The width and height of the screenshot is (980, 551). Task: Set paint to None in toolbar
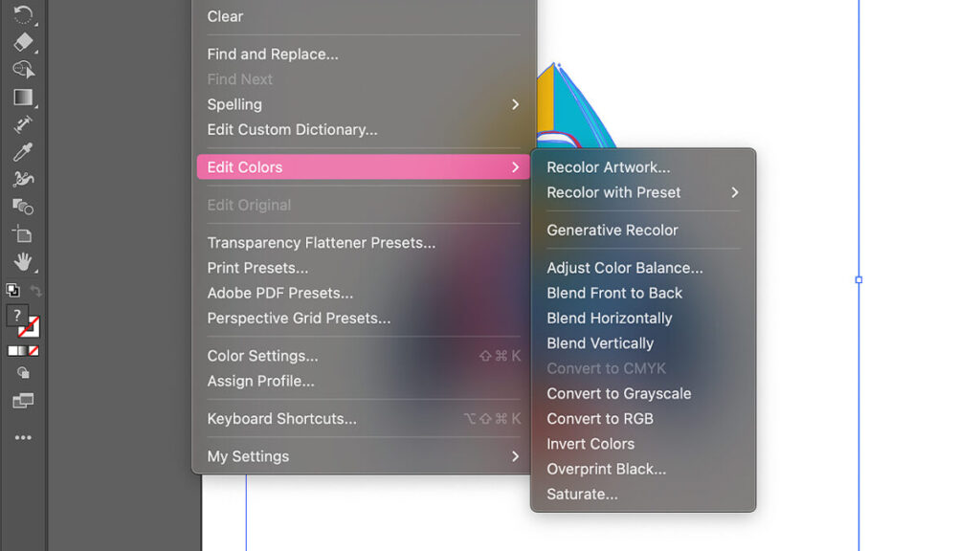(33, 351)
